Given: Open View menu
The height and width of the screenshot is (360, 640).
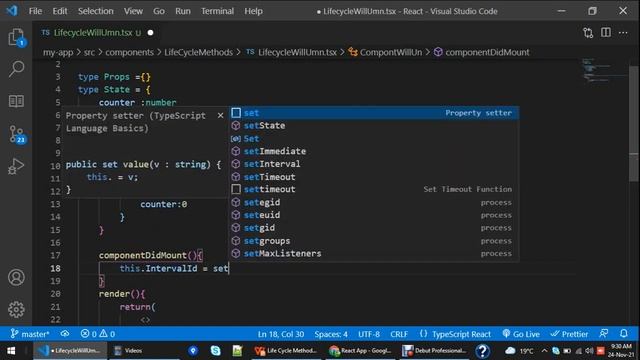Looking at the screenshot, I should 133,11.
